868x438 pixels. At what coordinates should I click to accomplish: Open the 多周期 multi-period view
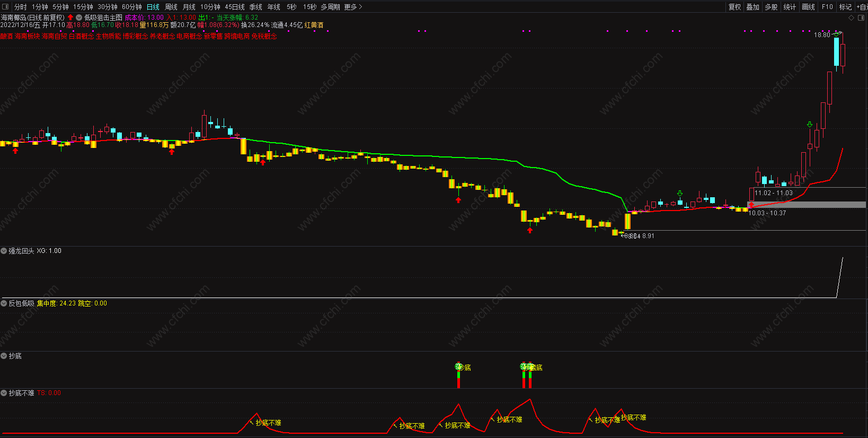tap(330, 7)
